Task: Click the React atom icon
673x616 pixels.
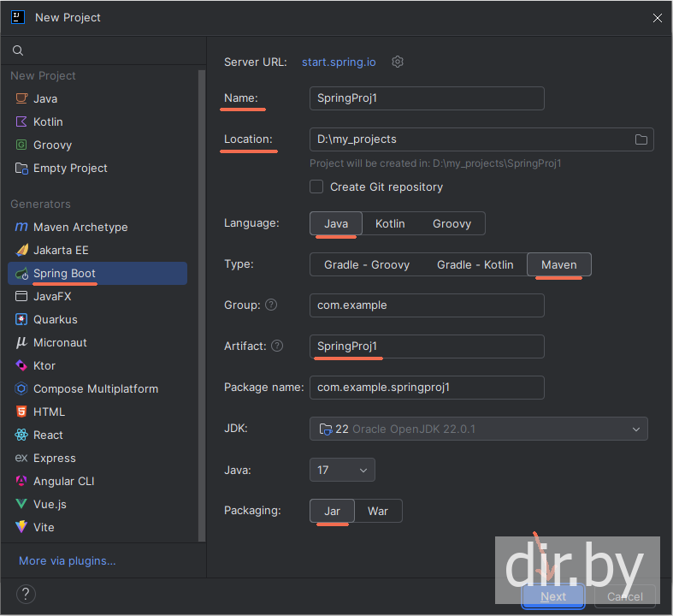Action: pos(21,435)
